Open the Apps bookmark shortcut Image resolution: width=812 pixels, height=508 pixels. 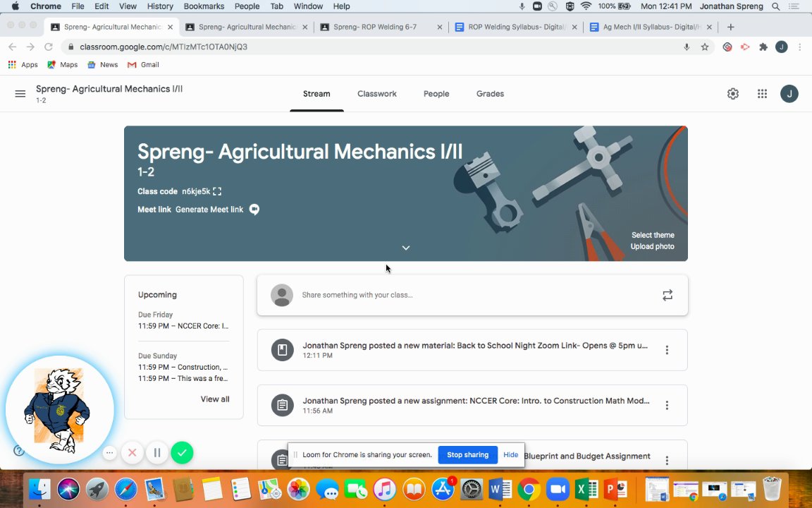coord(23,65)
